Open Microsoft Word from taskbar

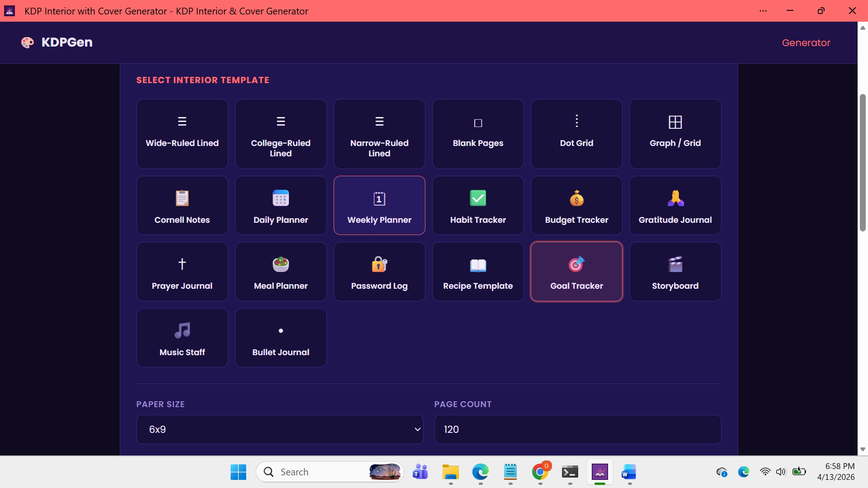click(x=630, y=472)
